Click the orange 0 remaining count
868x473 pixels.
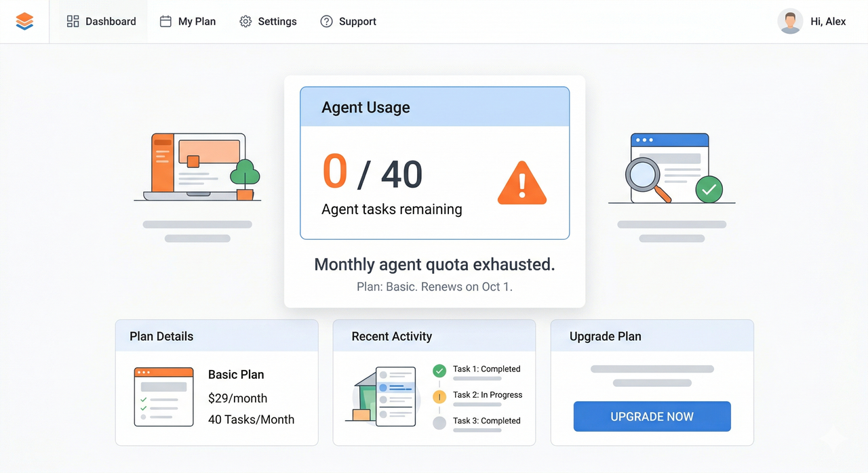(x=335, y=171)
